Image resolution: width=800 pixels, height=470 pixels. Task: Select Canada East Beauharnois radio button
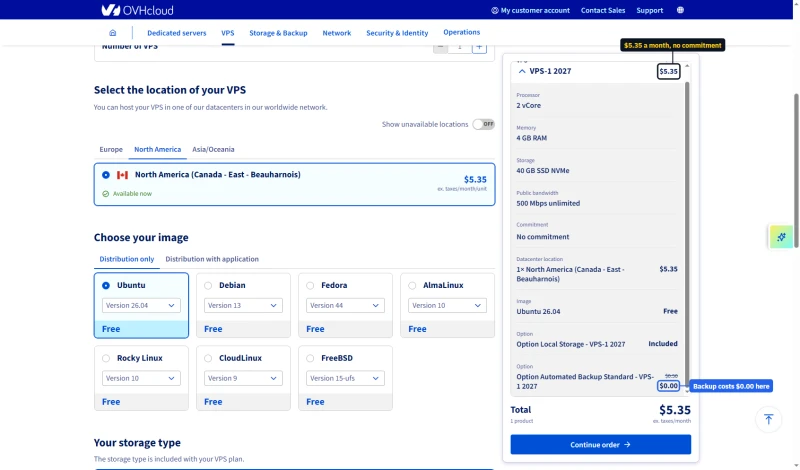[x=106, y=175]
